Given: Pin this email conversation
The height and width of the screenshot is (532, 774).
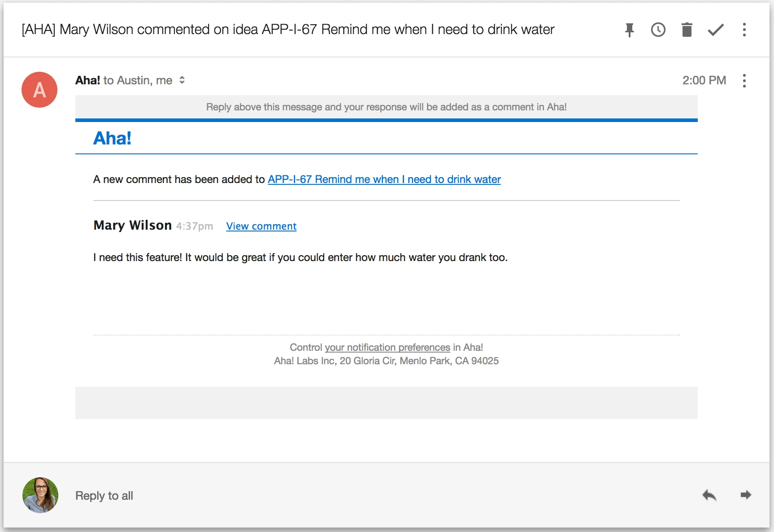Looking at the screenshot, I should [630, 30].
